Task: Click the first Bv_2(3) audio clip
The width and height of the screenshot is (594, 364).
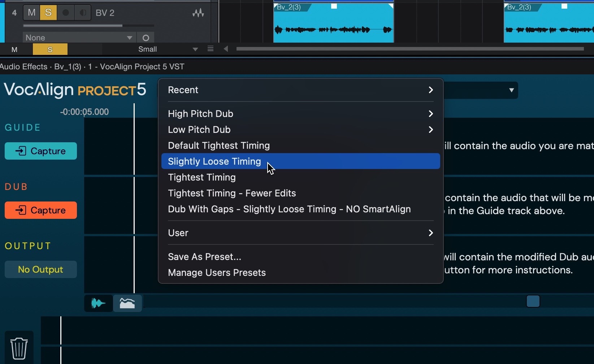Action: point(333,25)
